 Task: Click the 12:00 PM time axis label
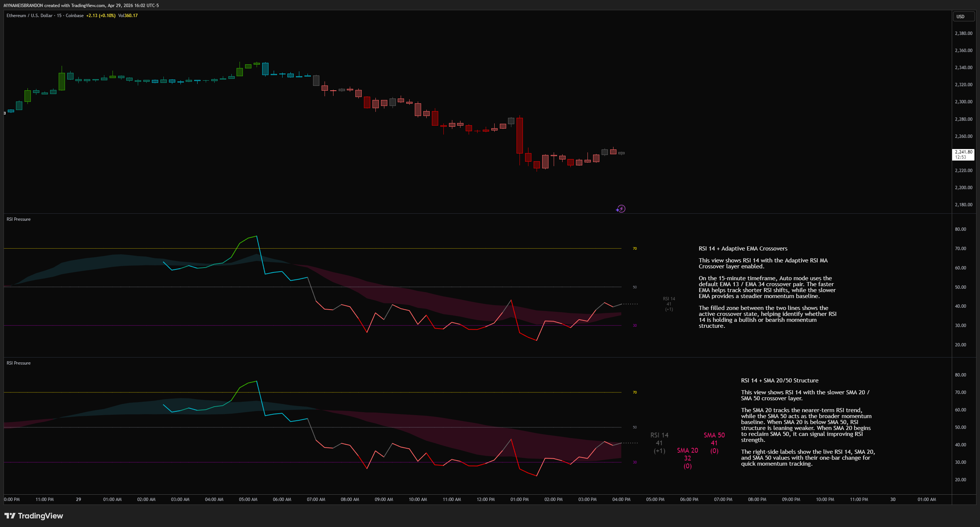point(485,499)
